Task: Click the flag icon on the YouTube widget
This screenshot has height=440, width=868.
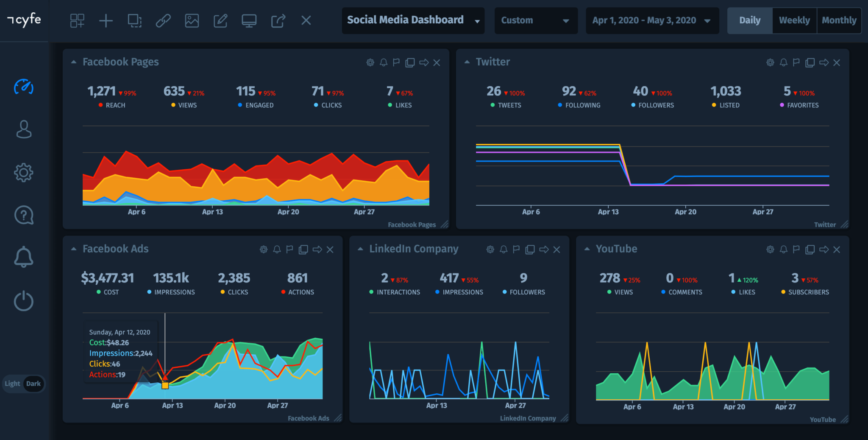Action: coord(796,250)
